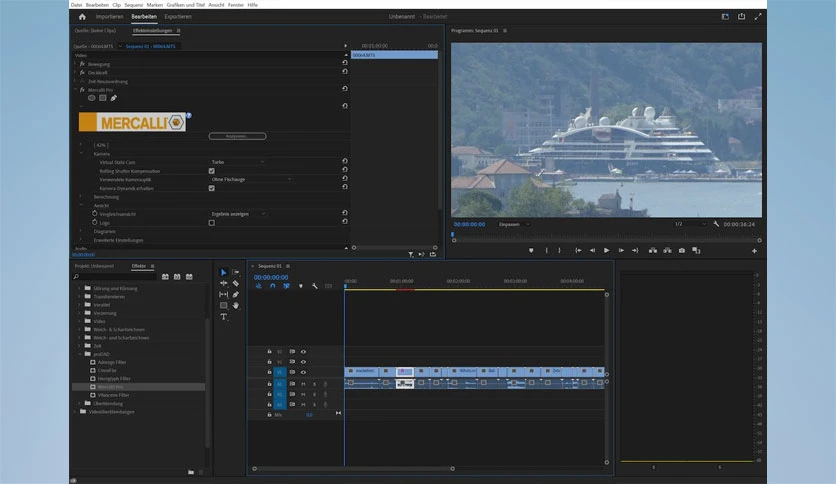Expand the Berechnung section

(x=81, y=197)
